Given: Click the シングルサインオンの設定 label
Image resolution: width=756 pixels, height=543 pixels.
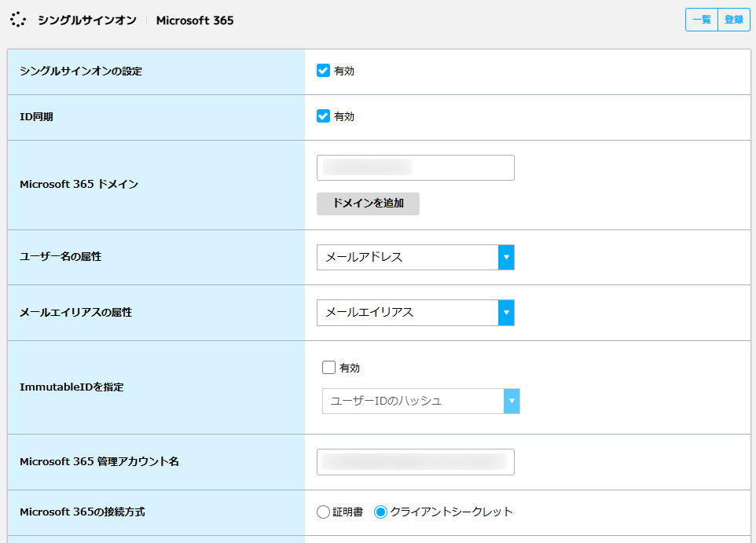Looking at the screenshot, I should point(81,71).
